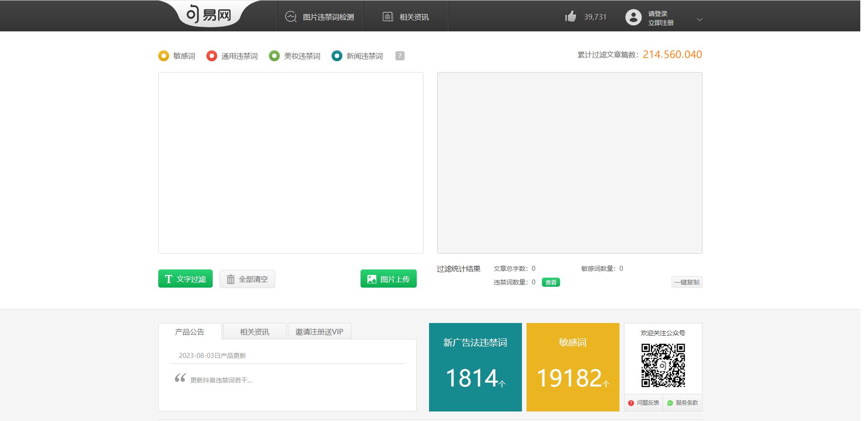Open the user avatar icon to log in

tap(633, 18)
